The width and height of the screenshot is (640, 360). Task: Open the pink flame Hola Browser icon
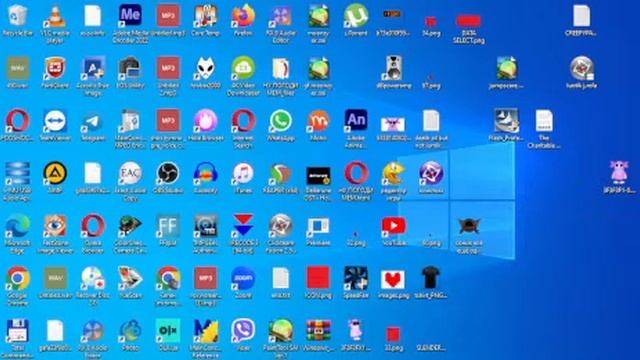tap(205, 121)
